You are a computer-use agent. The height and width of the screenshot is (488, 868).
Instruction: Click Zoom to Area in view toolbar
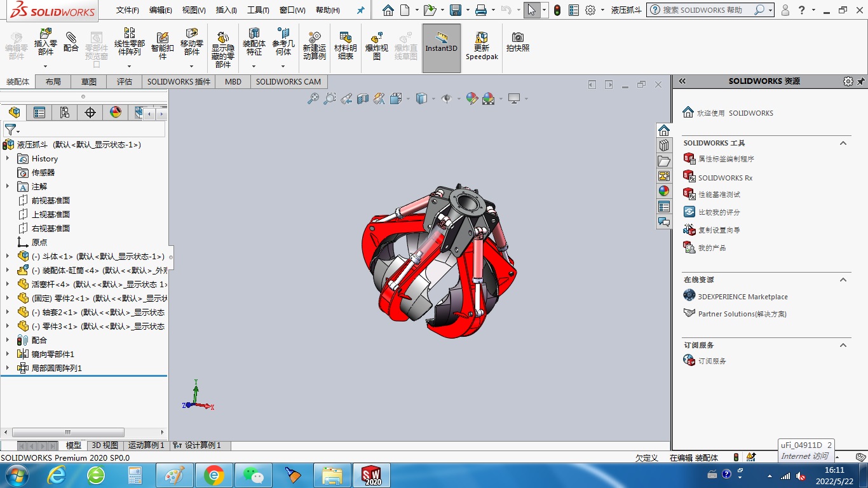[329, 98]
